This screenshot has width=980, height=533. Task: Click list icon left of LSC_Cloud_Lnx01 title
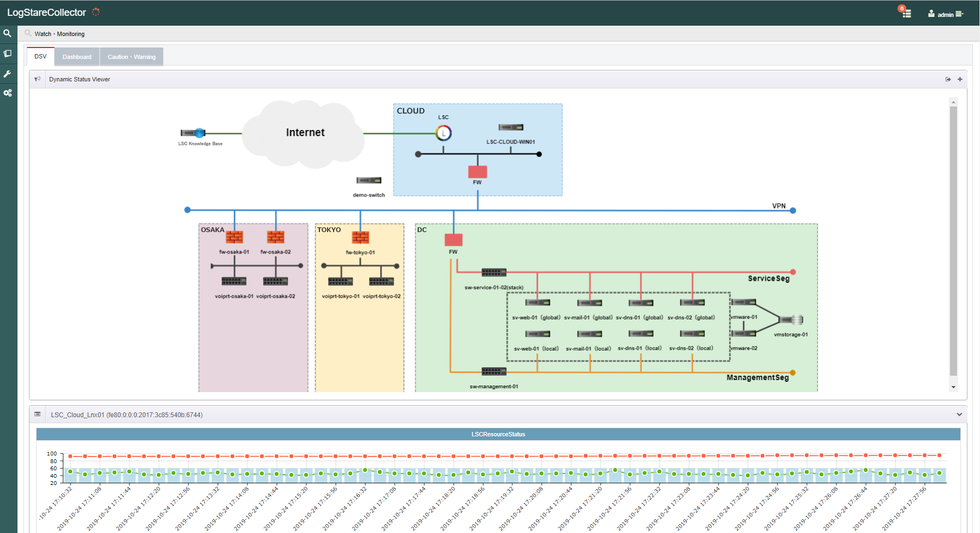(37, 414)
